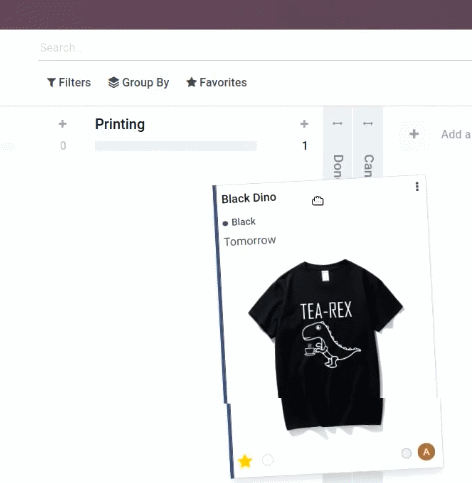Toggle the yellow priority star on card

(x=245, y=461)
